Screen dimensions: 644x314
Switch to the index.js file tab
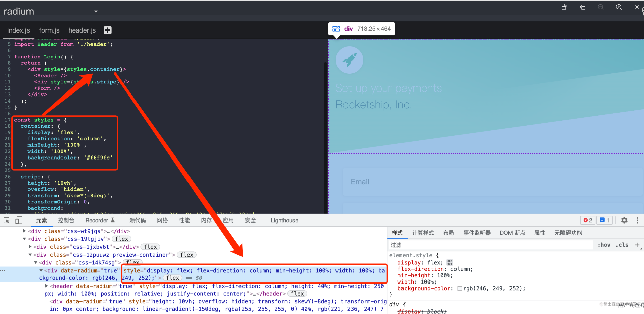click(18, 30)
